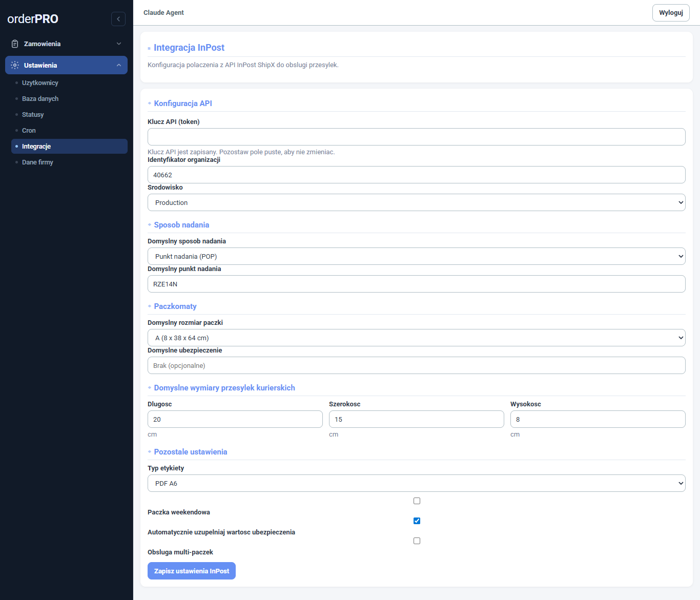The width and height of the screenshot is (700, 600).
Task: Go to Uzytkownicy in the sidebar
Action: pos(40,83)
